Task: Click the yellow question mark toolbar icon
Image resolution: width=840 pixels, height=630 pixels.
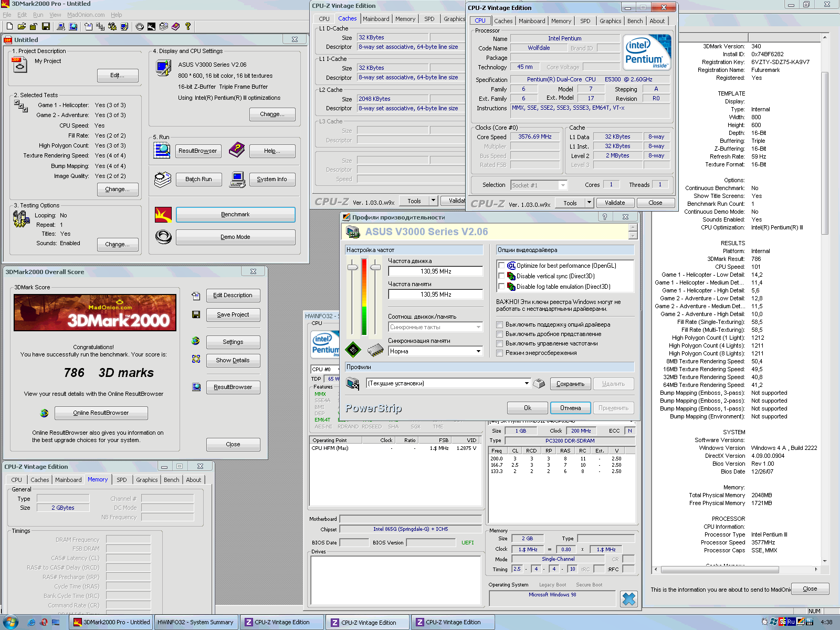Action: point(187,26)
